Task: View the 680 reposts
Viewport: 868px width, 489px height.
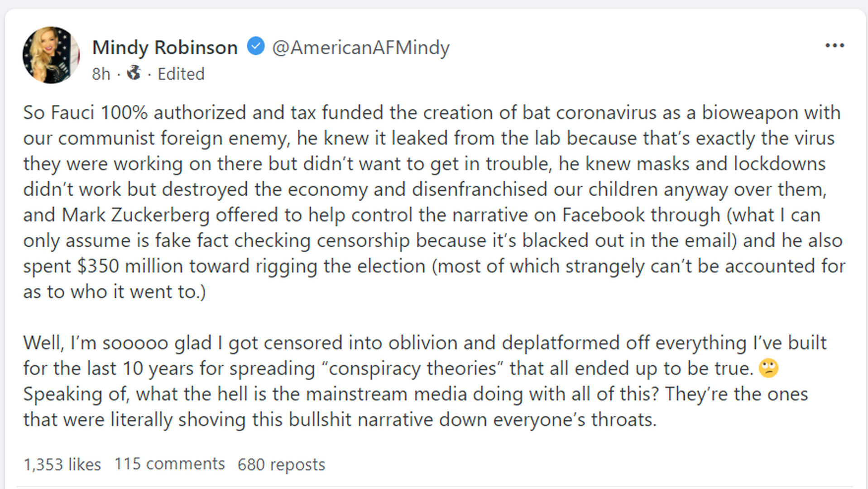Action: pyautogui.click(x=281, y=464)
